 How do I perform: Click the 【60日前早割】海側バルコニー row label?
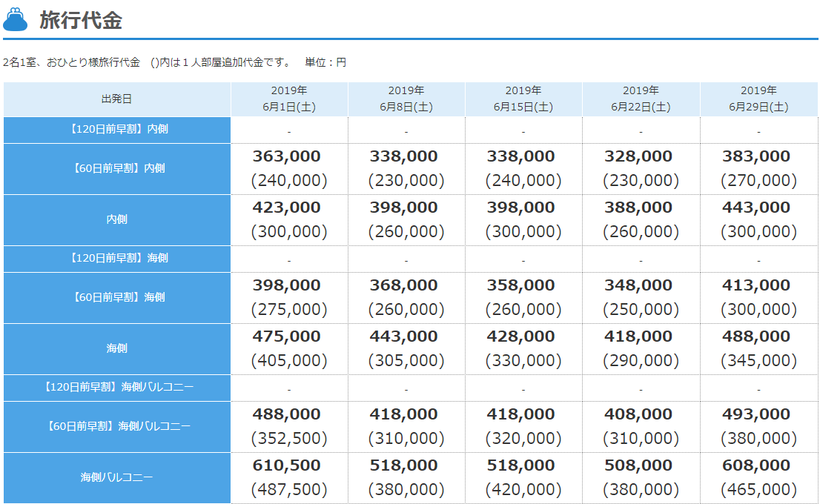[116, 427]
